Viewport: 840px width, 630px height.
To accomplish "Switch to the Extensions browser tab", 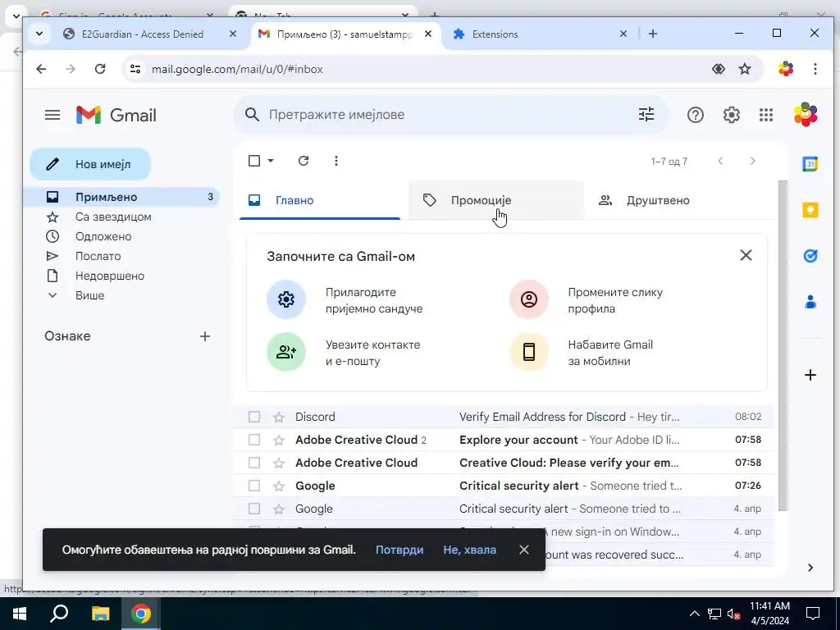I will 540,34.
